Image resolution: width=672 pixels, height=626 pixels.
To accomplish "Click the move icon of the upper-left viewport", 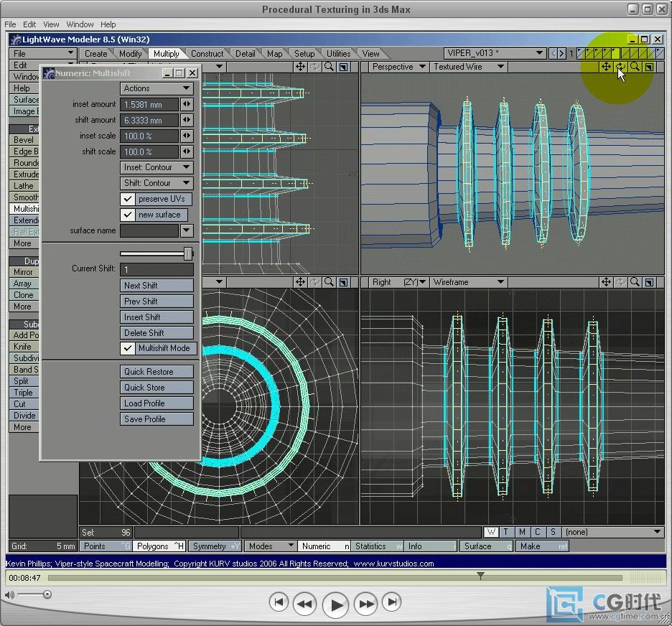I will (300, 67).
